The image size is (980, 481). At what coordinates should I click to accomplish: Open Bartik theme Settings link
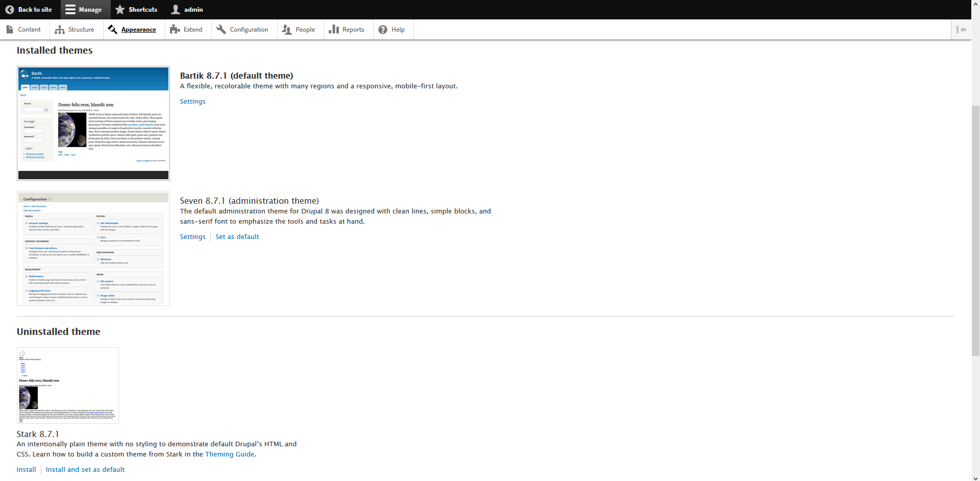coord(192,102)
